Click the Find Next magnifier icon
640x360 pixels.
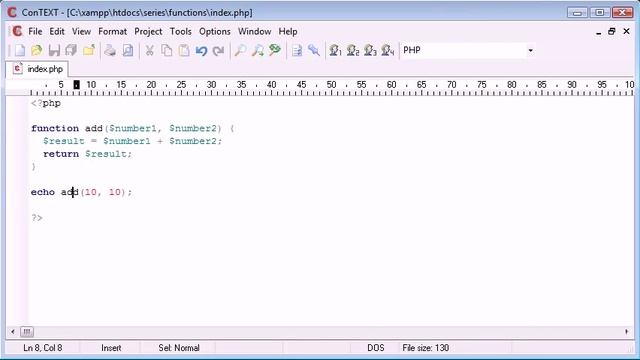tap(258, 51)
